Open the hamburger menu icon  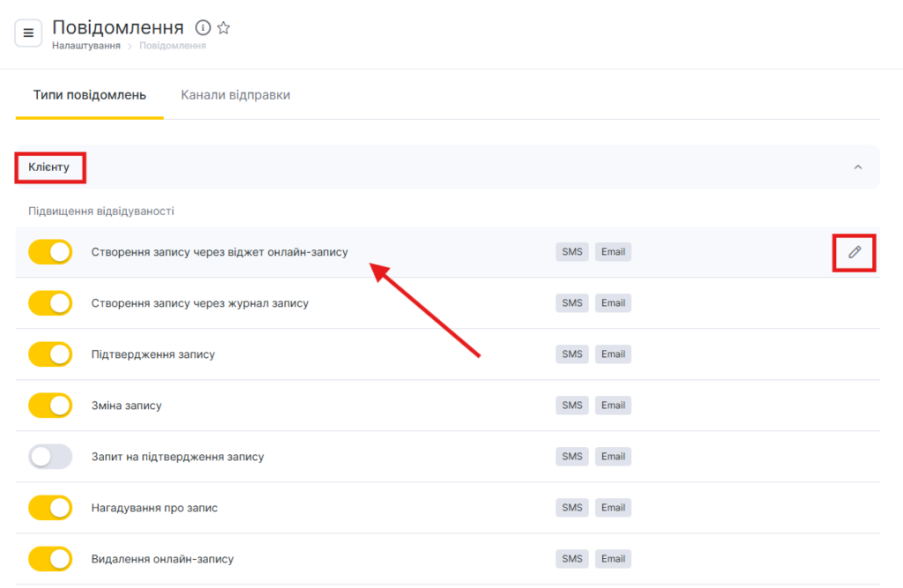click(28, 33)
